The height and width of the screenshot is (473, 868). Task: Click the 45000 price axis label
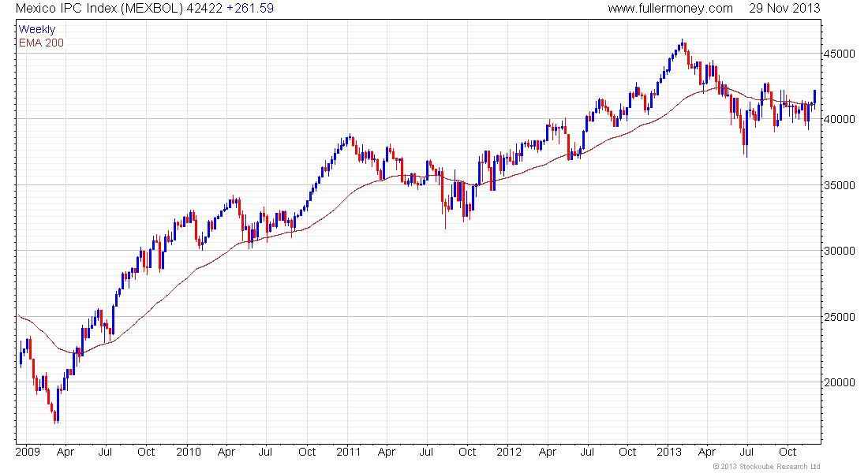840,54
